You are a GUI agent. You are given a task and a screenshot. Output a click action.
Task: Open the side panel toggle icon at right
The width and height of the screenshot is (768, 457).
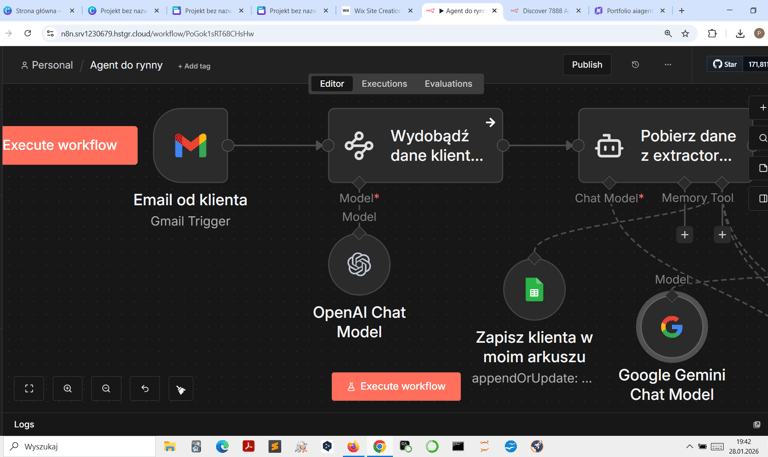[762, 198]
